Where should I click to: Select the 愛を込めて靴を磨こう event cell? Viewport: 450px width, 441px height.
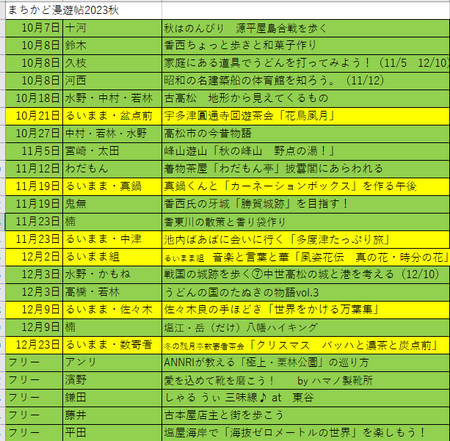point(306,380)
